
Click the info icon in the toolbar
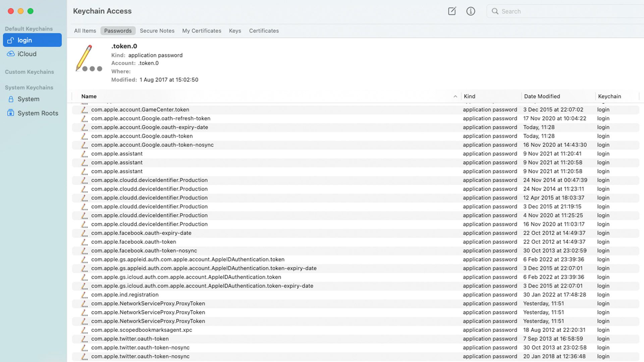[x=471, y=11]
